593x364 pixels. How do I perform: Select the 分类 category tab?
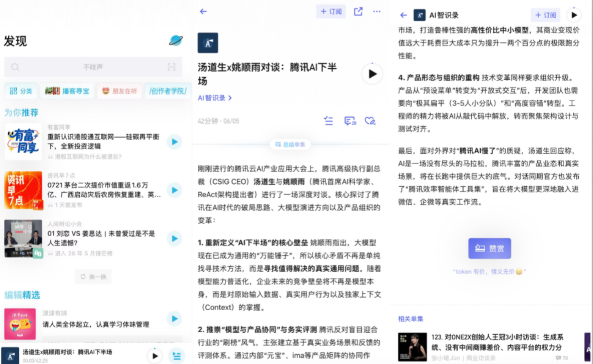point(21,91)
